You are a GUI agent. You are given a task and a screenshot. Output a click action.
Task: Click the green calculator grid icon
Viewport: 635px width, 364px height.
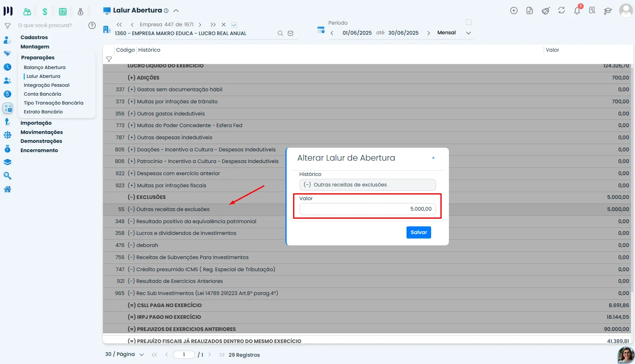(x=63, y=12)
